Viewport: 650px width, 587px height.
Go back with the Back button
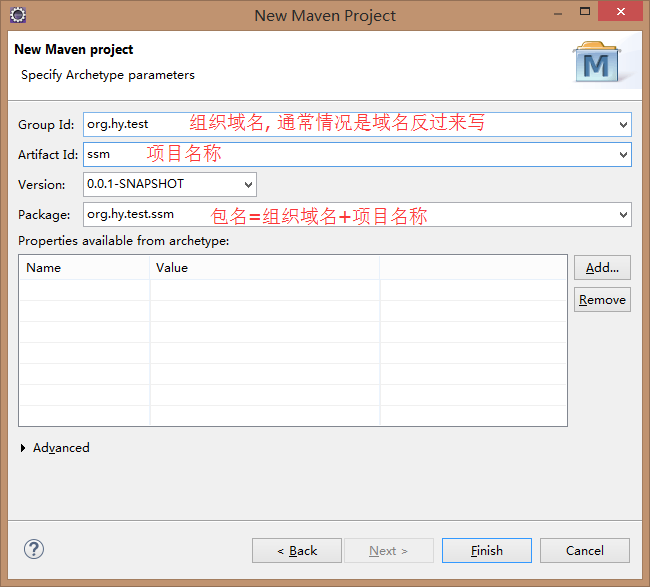pos(297,551)
